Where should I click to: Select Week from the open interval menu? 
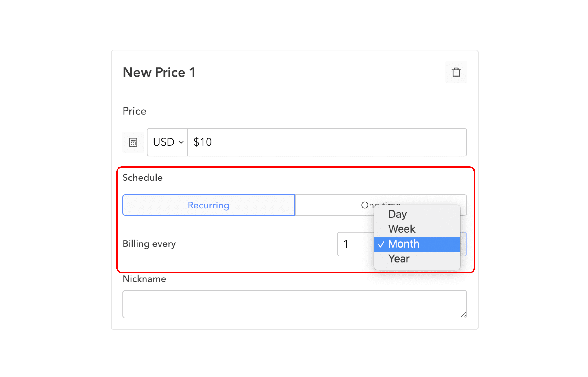click(x=401, y=229)
